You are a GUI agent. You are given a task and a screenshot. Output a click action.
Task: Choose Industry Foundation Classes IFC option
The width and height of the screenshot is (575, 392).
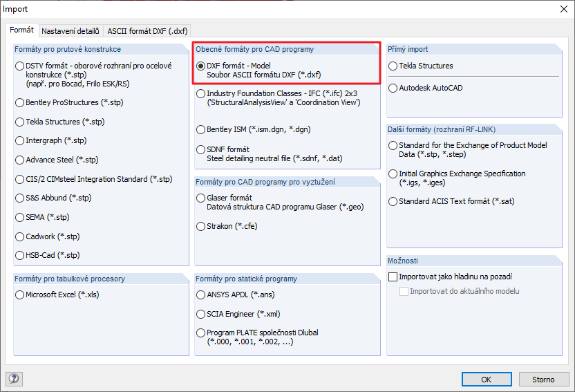click(x=200, y=93)
